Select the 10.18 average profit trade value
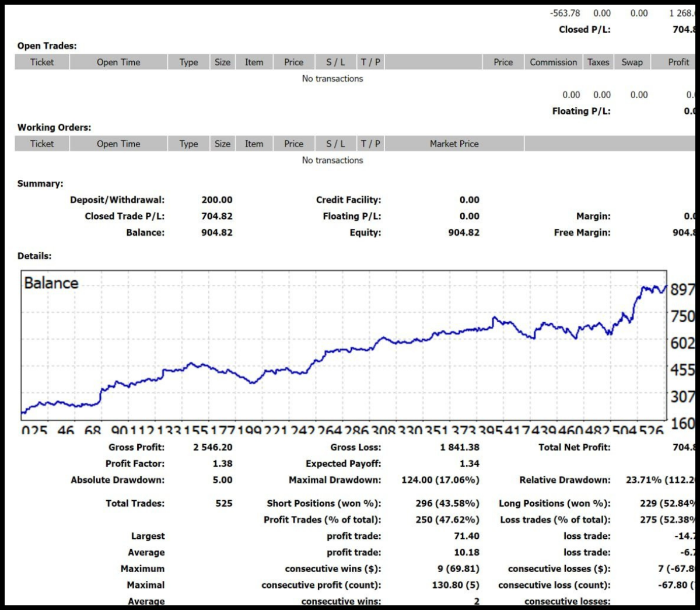This screenshot has height=610, width=700. coord(467,552)
